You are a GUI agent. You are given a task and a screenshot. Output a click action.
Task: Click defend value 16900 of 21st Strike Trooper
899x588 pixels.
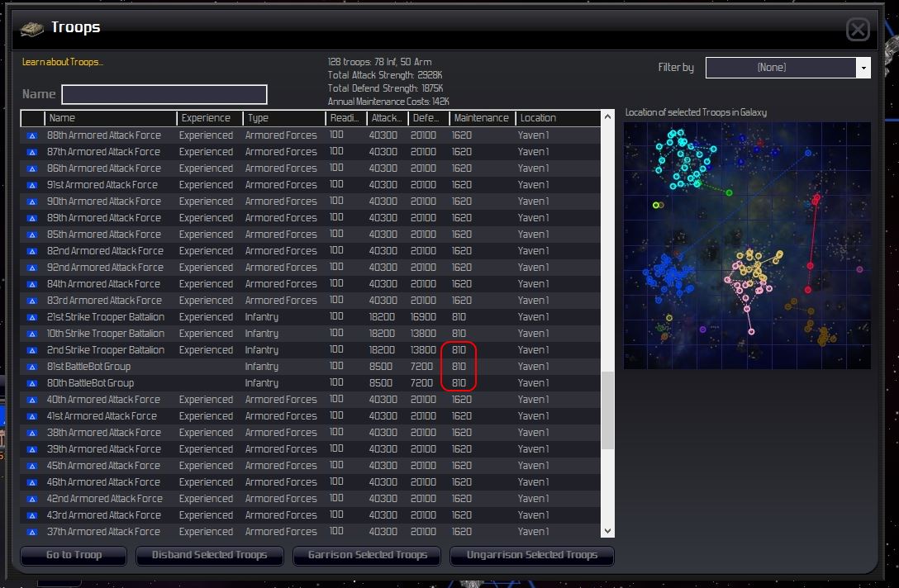(x=423, y=317)
